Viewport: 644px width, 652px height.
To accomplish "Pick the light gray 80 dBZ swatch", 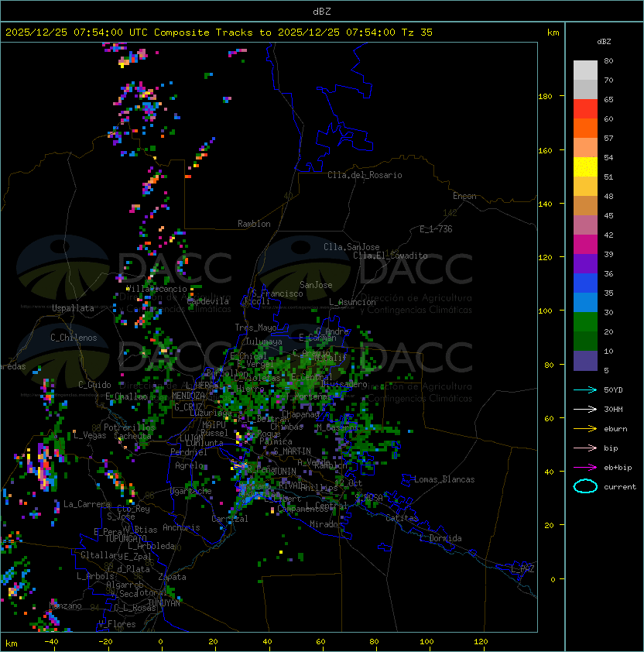I will coord(585,70).
